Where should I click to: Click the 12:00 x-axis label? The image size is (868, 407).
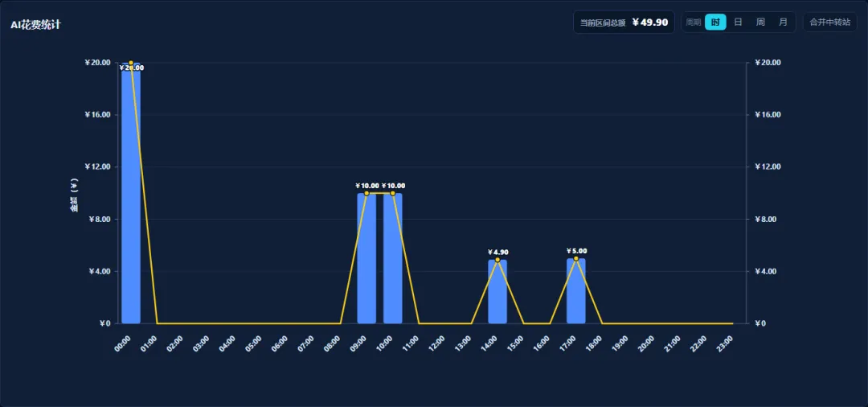436,343
